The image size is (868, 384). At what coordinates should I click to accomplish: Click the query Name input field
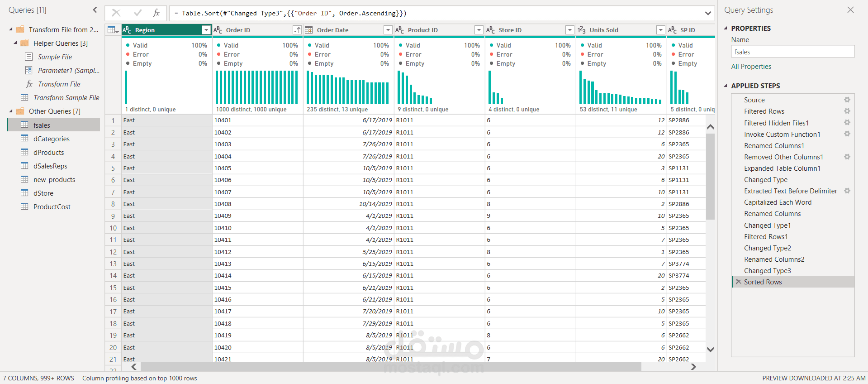[792, 52]
